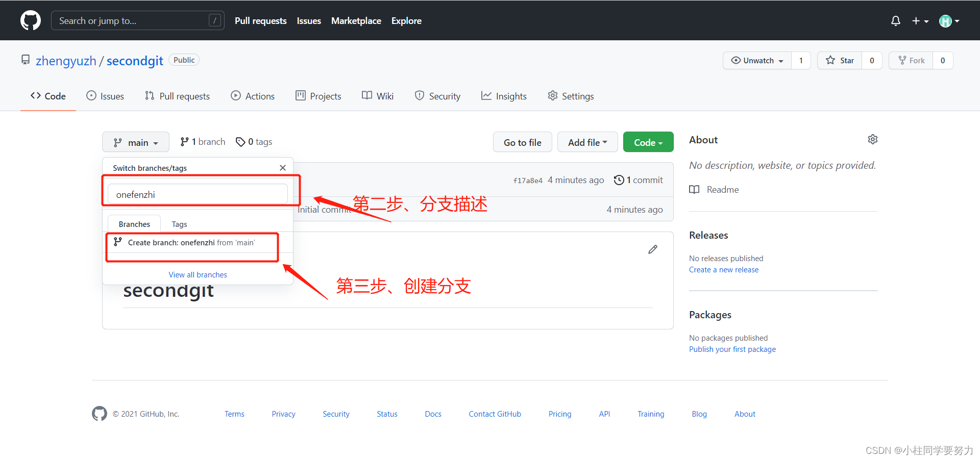
Task: Click Publish your first package
Action: click(x=732, y=349)
